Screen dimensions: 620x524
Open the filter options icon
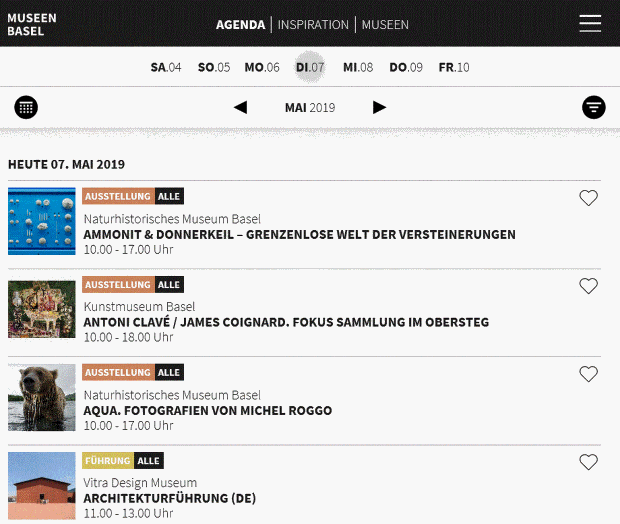594,107
